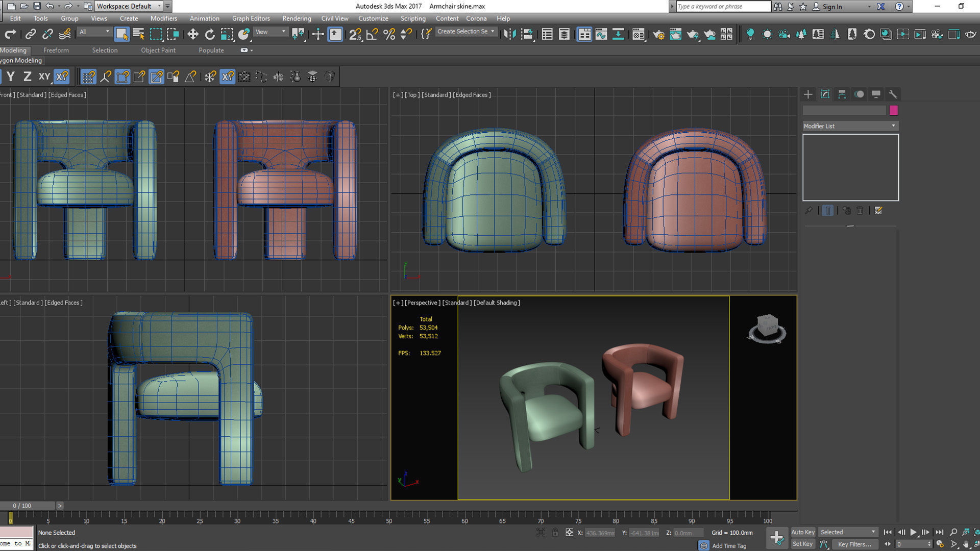This screenshot has height=551, width=980.
Task: Click the Zoom magnifier viewport control
Action: 953,532
